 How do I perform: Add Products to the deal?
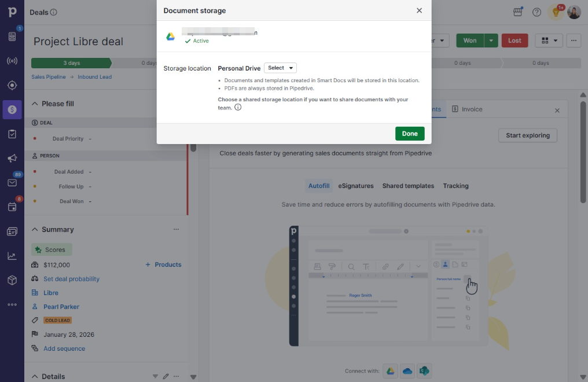(163, 265)
